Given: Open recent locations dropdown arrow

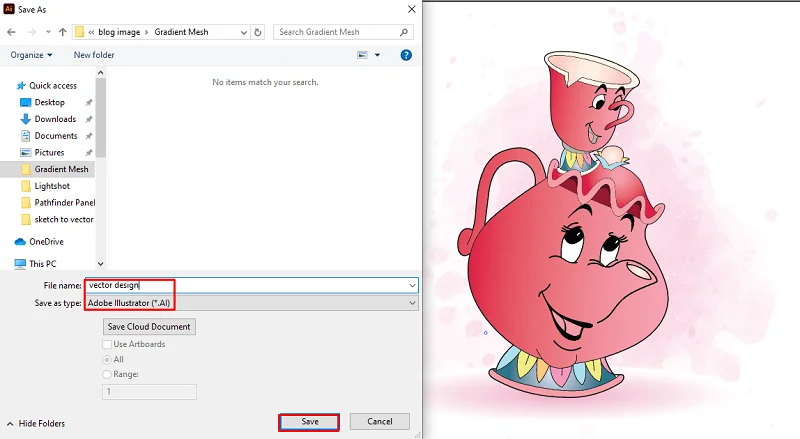Looking at the screenshot, I should [x=48, y=32].
